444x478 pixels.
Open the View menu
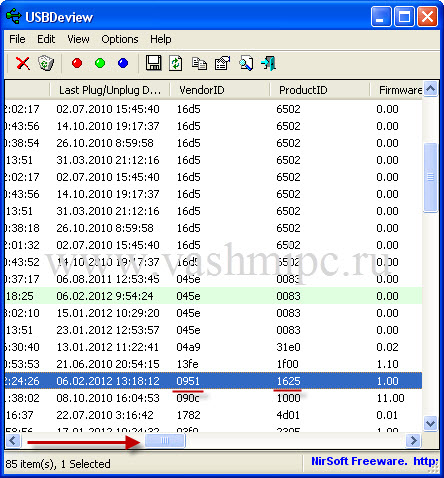[x=78, y=39]
